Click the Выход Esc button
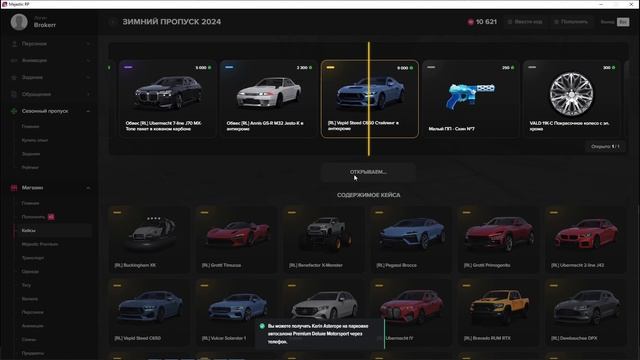The height and width of the screenshot is (360, 640). [615, 22]
